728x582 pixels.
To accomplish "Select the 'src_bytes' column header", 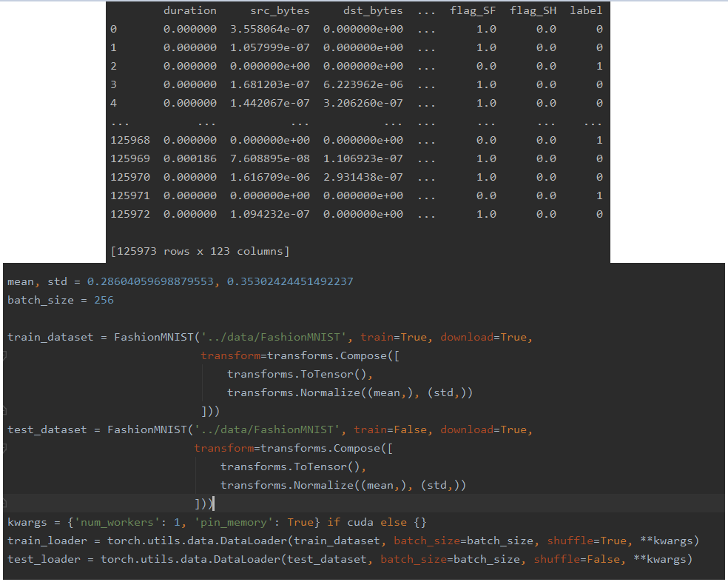I will 280,10.
